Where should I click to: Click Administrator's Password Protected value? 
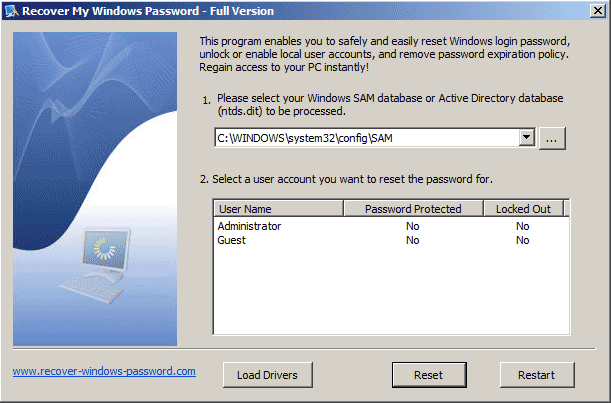[413, 227]
